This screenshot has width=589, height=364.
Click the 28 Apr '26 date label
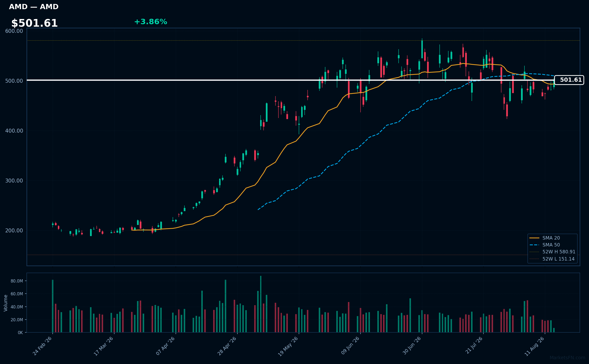coord(227,346)
